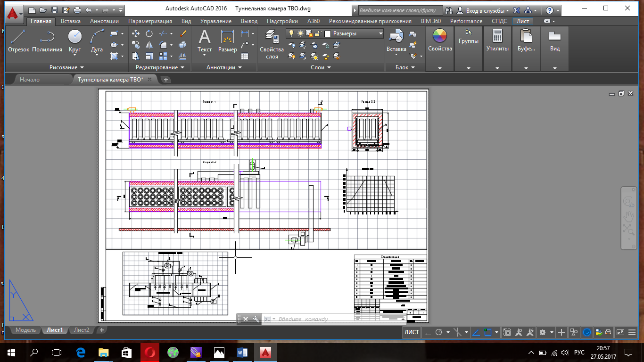This screenshot has width=644, height=362.
Task: Switch to the Вставка ribbon tab
Action: pyautogui.click(x=71, y=21)
